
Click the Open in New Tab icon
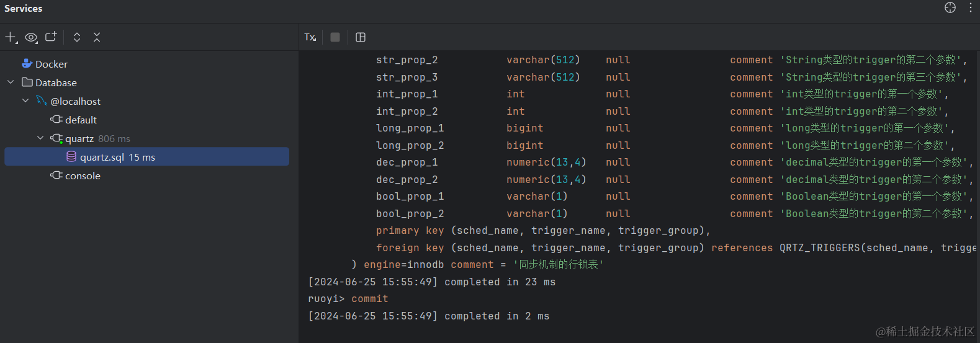pyautogui.click(x=51, y=37)
